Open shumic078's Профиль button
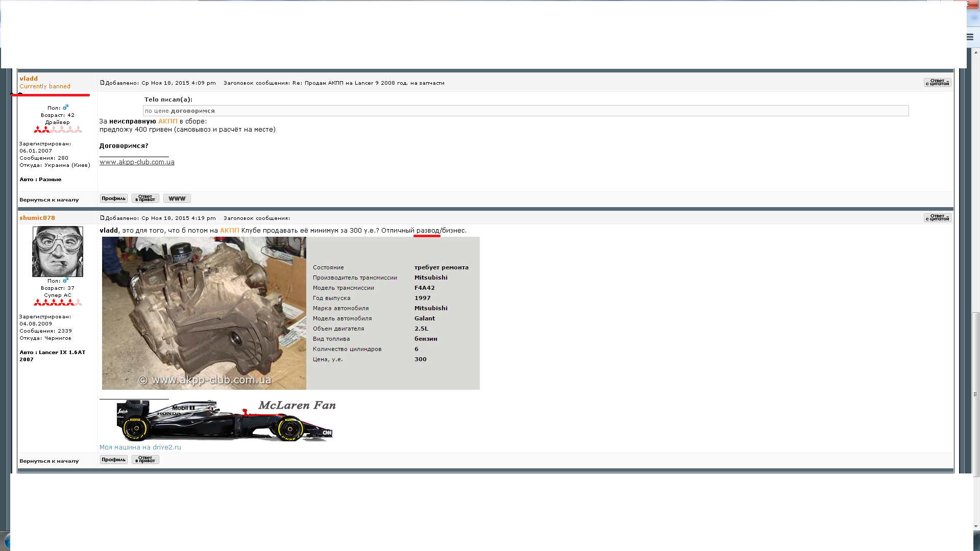The width and height of the screenshot is (980, 551). point(113,460)
